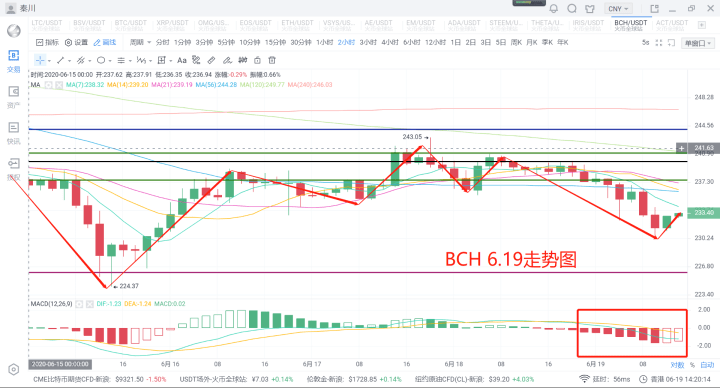Select the ellipse shape drawing tool

click(x=101, y=60)
